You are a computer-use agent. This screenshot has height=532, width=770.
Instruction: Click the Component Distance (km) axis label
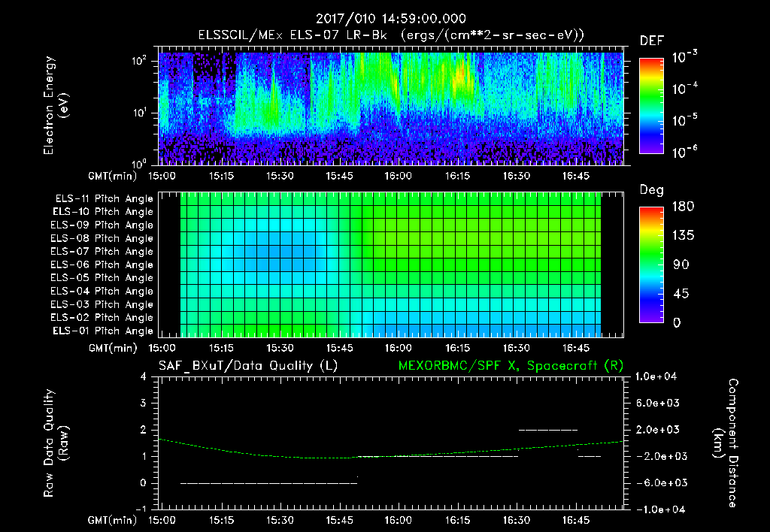click(726, 443)
